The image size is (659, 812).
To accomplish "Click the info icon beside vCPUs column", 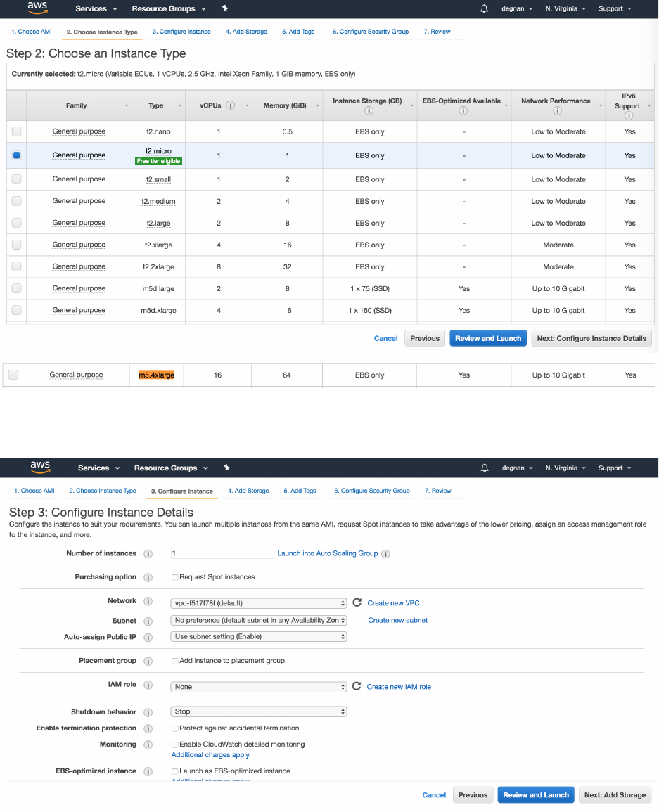I will click(x=231, y=105).
